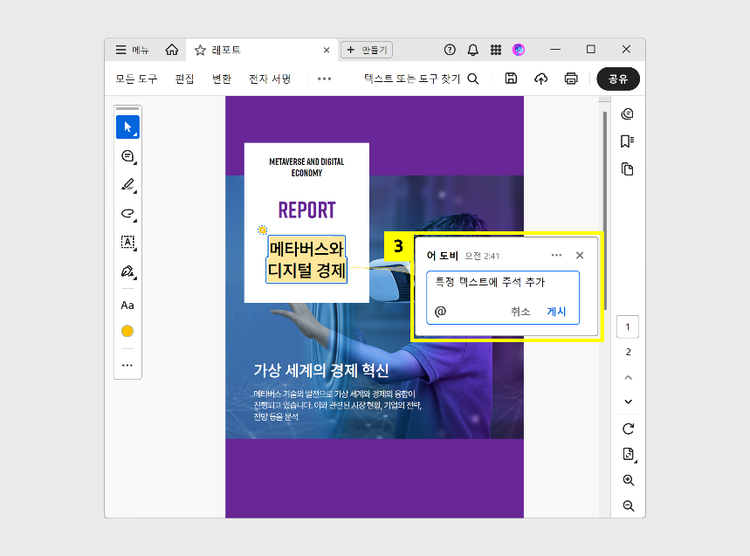Viewport: 750px width, 556px height.
Task: Select the highlighter pen tool
Action: point(127,185)
